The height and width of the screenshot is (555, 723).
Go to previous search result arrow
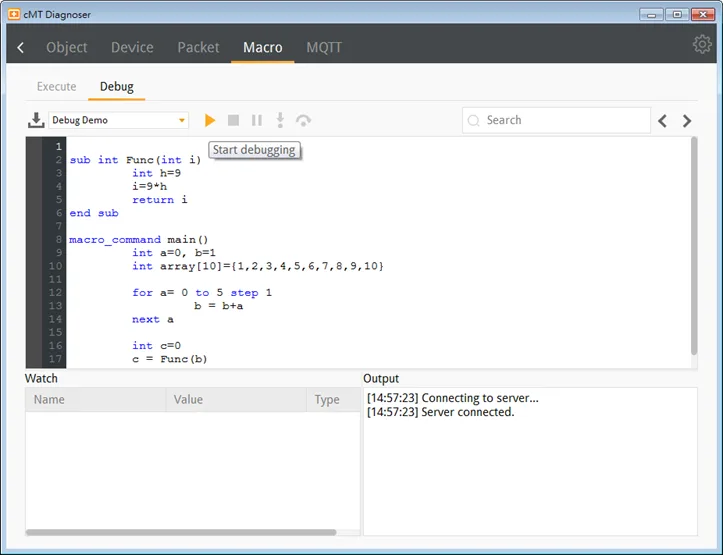click(x=663, y=121)
